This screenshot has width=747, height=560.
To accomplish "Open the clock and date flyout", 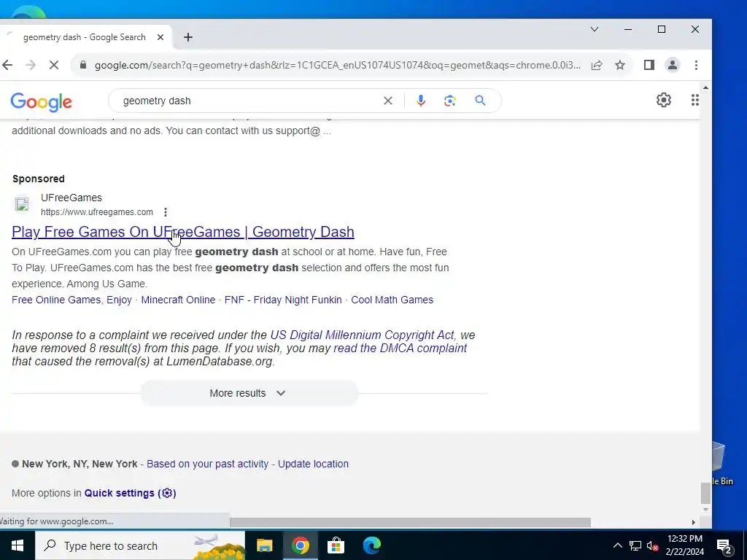I will (685, 545).
